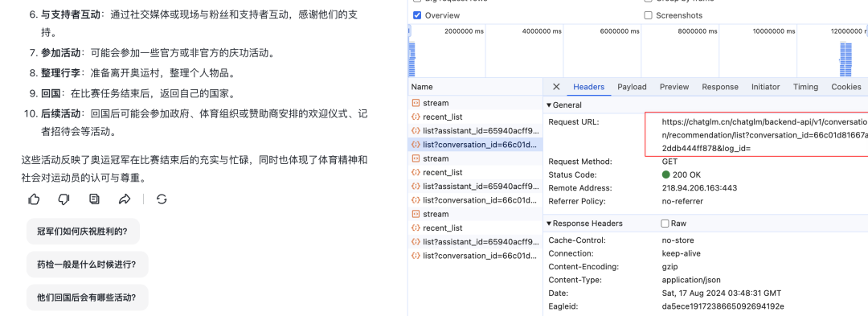Click the 6000000 ms marker in the overview timeline
Viewport: 868px width, 316px height.
620,31
